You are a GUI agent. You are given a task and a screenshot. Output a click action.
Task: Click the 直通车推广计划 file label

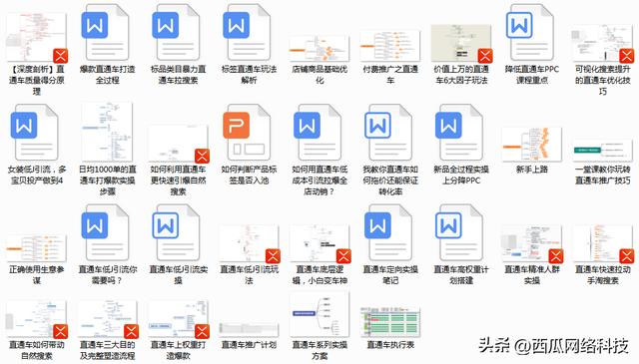pos(249,345)
